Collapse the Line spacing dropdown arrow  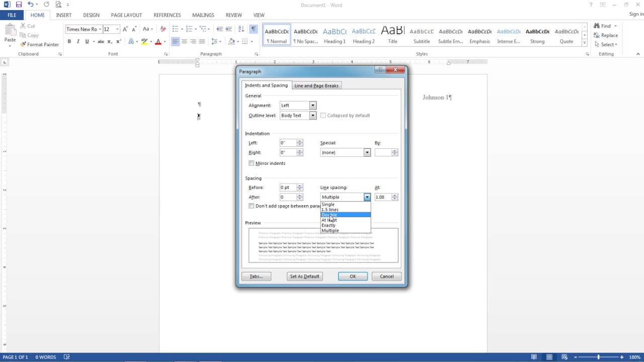(367, 197)
